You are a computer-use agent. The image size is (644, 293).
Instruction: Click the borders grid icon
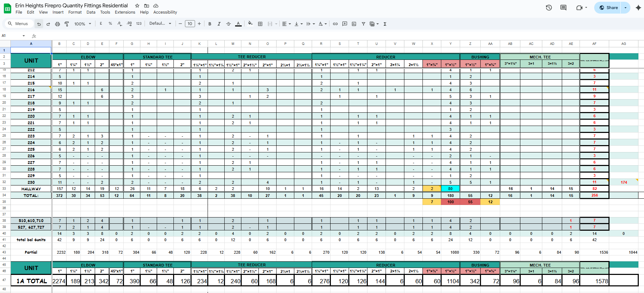coord(260,24)
